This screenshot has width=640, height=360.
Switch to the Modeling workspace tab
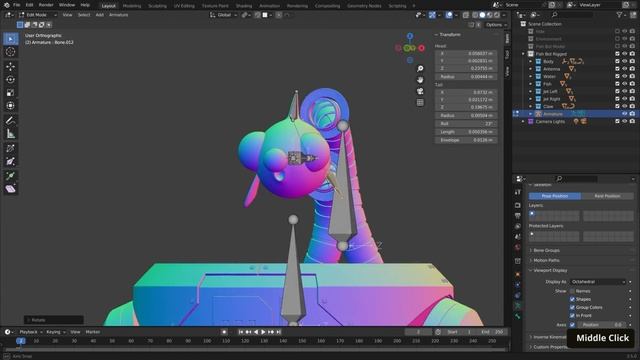(x=131, y=6)
